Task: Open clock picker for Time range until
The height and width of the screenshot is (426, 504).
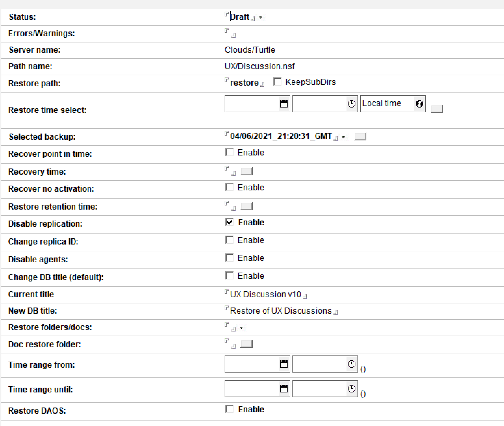Action: (351, 389)
